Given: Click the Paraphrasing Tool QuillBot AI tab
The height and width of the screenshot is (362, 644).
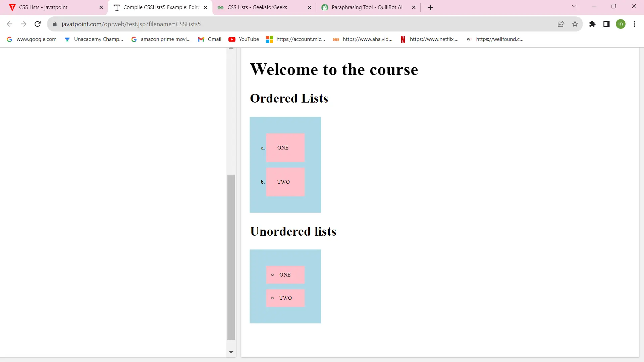Looking at the screenshot, I should click(x=369, y=7).
